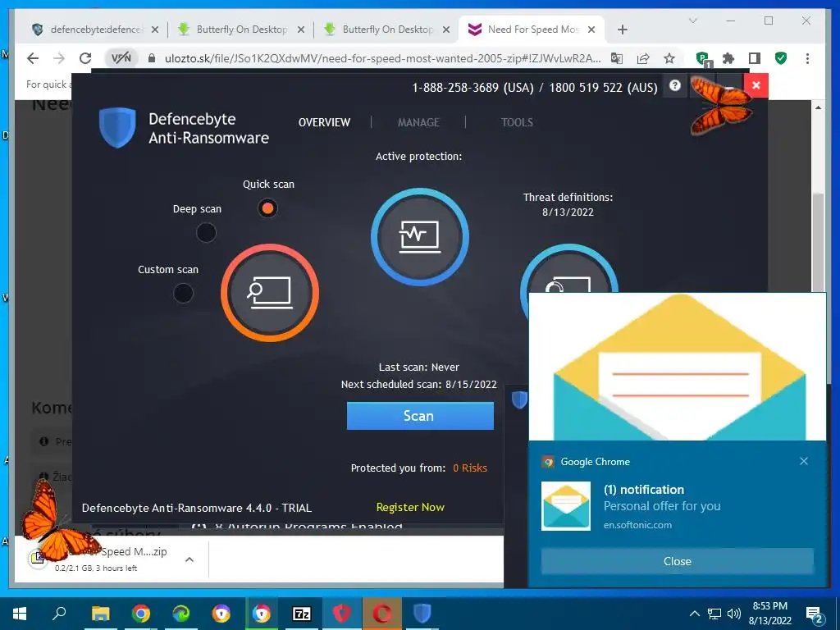
Task: Click the network tray icon
Action: (x=714, y=614)
